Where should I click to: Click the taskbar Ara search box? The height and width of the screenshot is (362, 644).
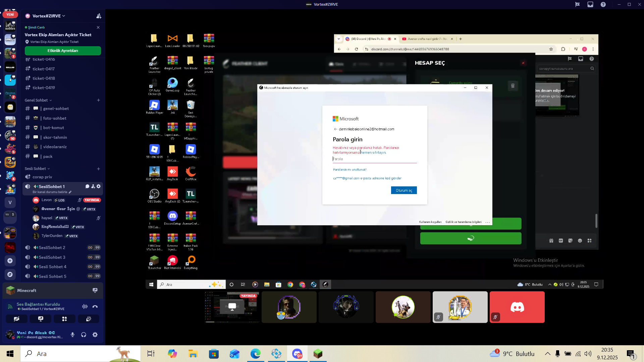coord(81,354)
